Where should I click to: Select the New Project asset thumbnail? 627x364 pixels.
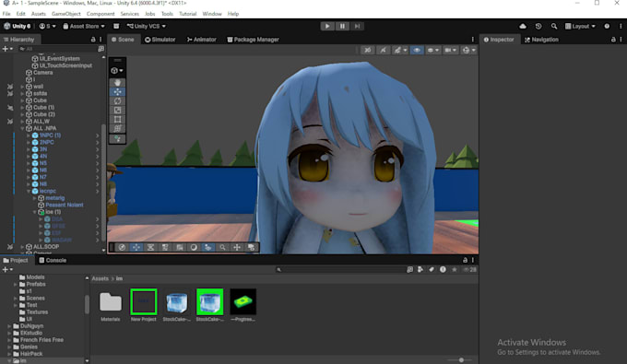click(144, 306)
